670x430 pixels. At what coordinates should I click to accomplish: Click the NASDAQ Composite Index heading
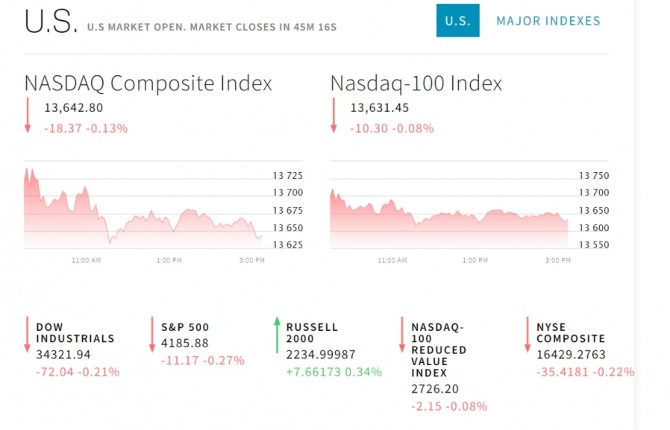pos(148,83)
